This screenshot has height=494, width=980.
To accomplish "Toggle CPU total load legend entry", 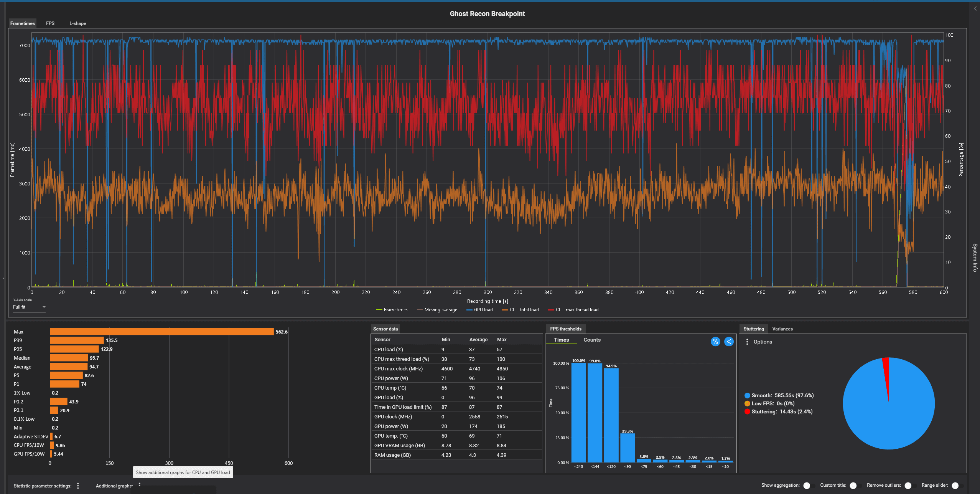I will [x=520, y=310].
